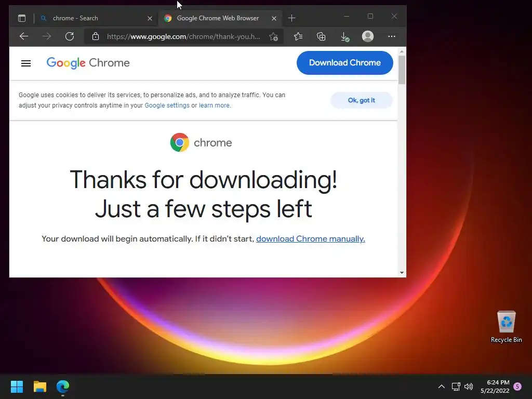This screenshot has width=532, height=399.
Task: Click the chrome logo icon on page
Action: 179,142
